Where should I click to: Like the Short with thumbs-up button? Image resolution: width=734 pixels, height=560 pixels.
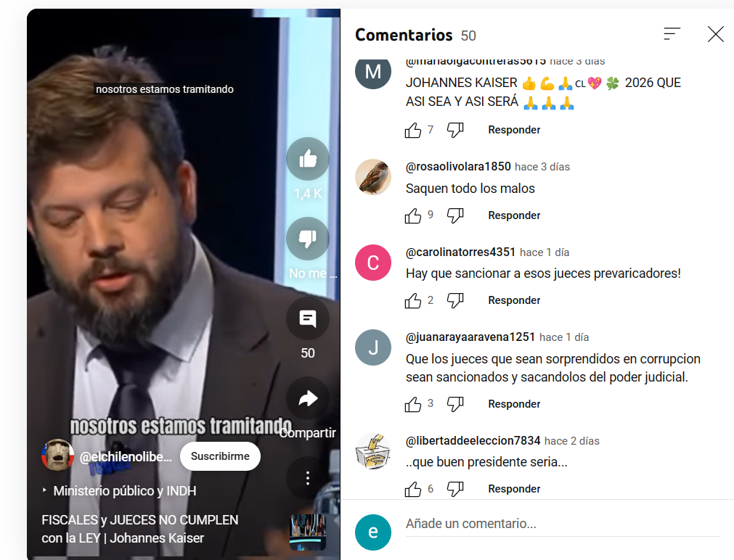(308, 159)
